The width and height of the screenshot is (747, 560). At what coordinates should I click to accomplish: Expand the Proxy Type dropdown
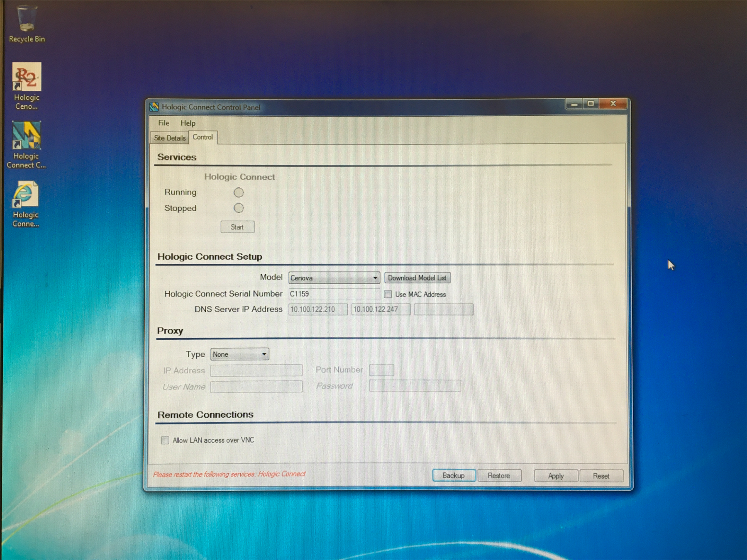point(239,354)
